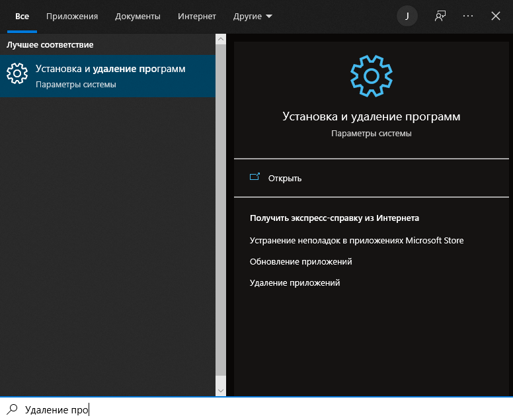Open the three-dots options menu

click(468, 16)
